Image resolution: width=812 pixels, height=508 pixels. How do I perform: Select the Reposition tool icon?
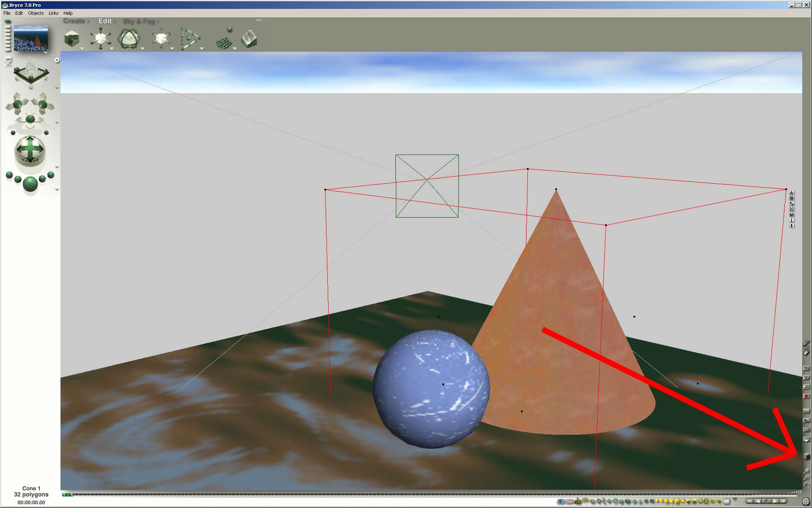161,39
